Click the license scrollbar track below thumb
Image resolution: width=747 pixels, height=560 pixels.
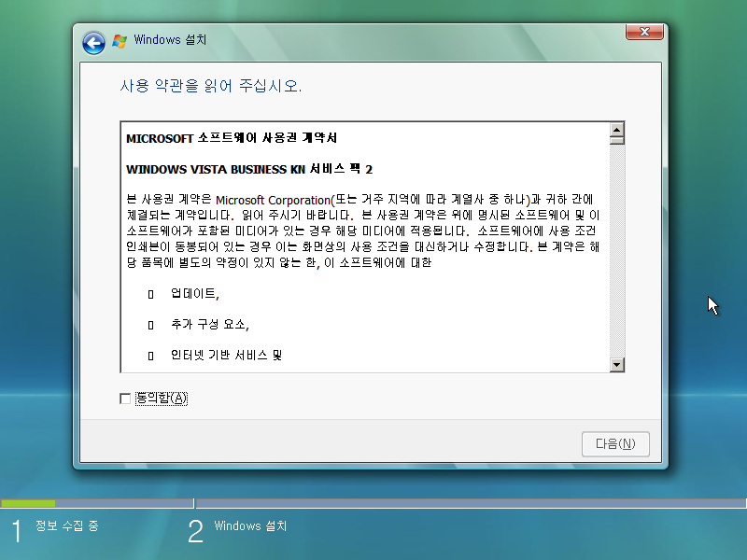[617, 251]
